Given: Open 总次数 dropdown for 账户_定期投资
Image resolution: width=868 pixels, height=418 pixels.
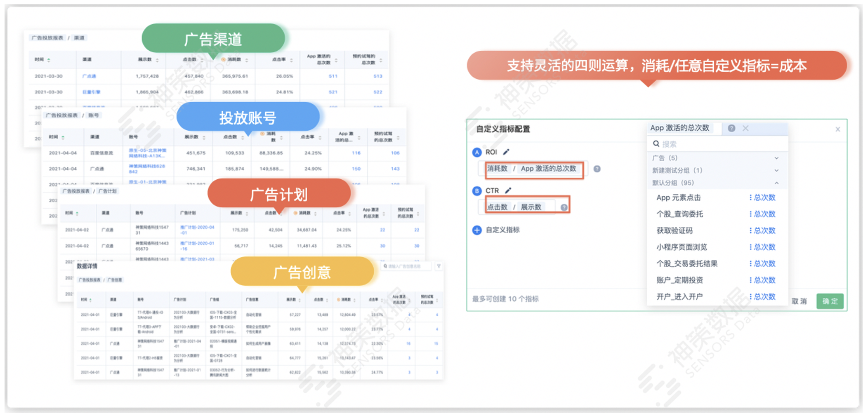Looking at the screenshot, I should click(x=762, y=280).
